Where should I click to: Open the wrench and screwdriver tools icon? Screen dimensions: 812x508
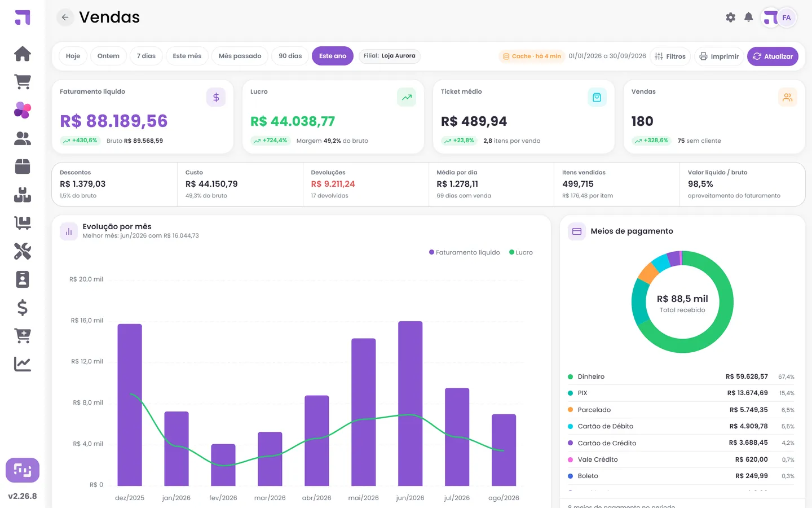[23, 251]
